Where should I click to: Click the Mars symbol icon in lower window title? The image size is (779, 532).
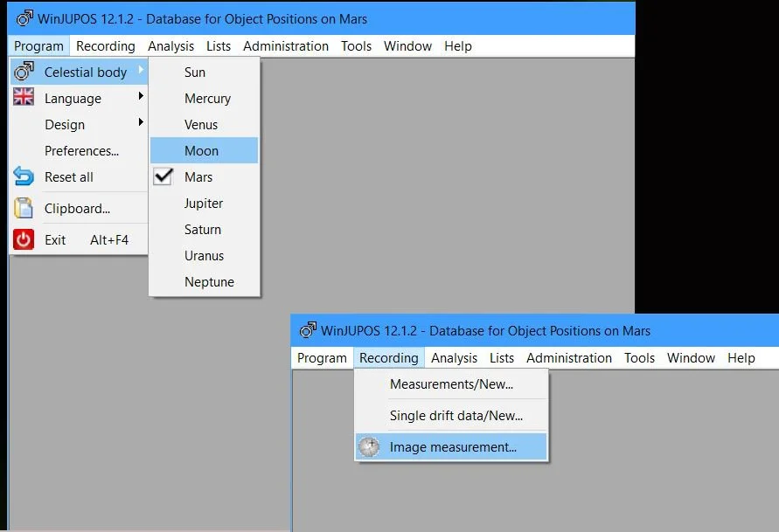click(x=308, y=330)
